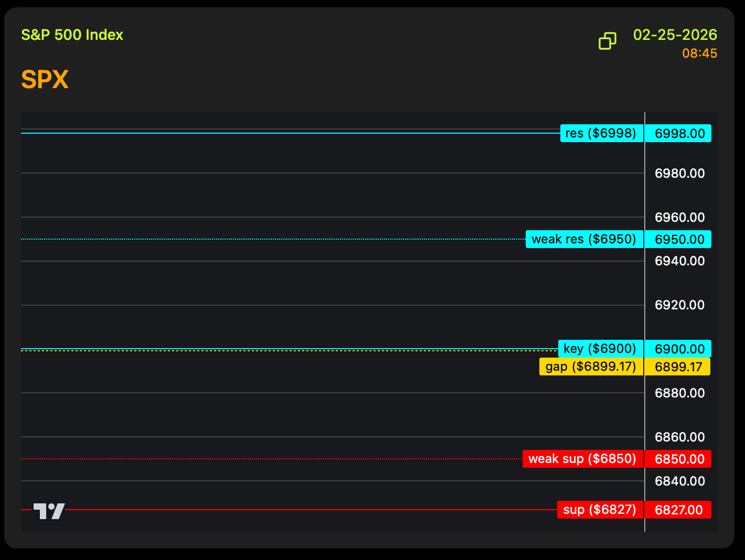The height and width of the screenshot is (560, 745).
Task: Select the res ($6998) level label
Action: [601, 133]
